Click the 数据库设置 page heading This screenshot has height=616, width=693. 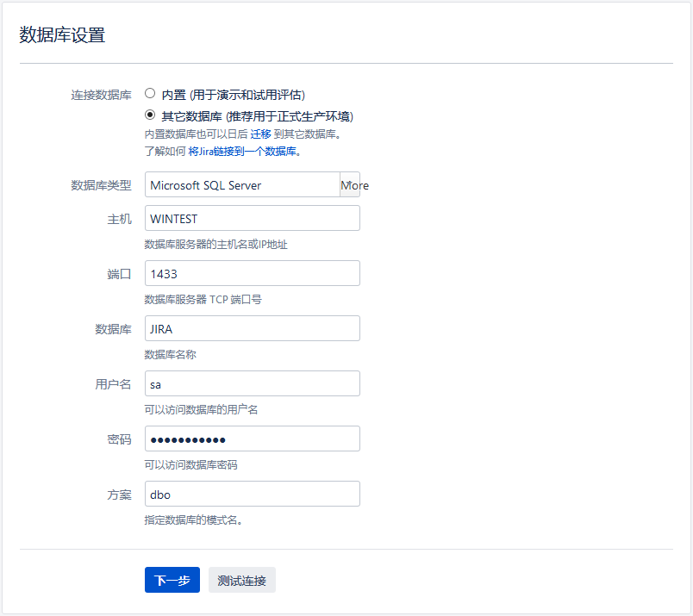tap(62, 35)
